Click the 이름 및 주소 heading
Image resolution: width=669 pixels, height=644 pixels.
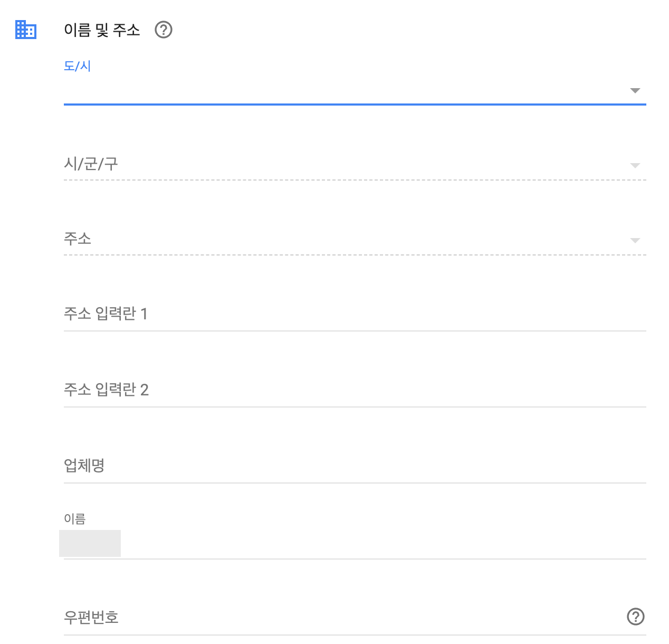[x=102, y=30]
